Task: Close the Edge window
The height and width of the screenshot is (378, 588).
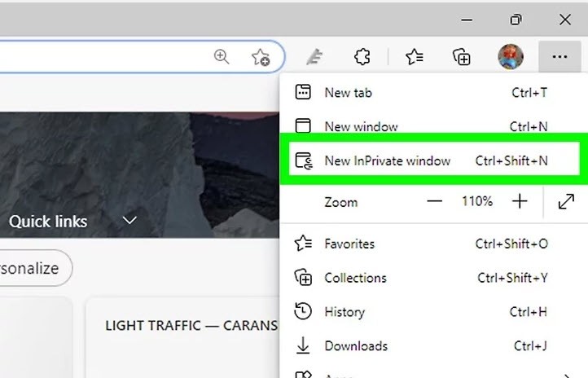Action: coord(564,20)
